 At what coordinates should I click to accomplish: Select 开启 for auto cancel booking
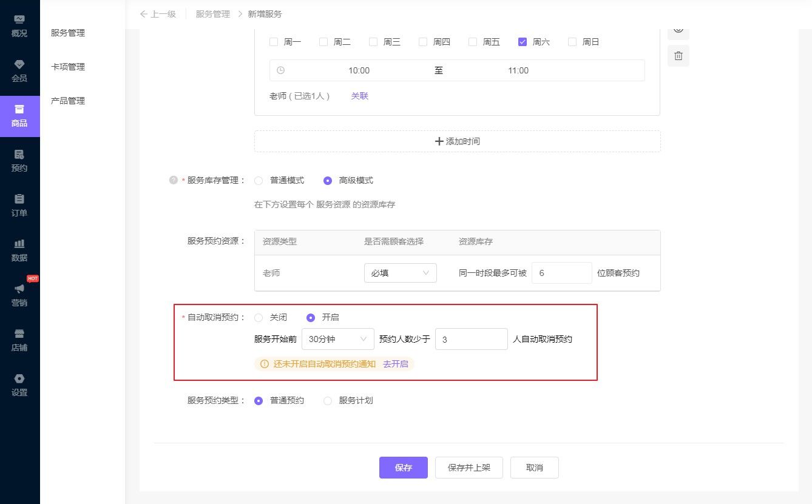tap(311, 318)
